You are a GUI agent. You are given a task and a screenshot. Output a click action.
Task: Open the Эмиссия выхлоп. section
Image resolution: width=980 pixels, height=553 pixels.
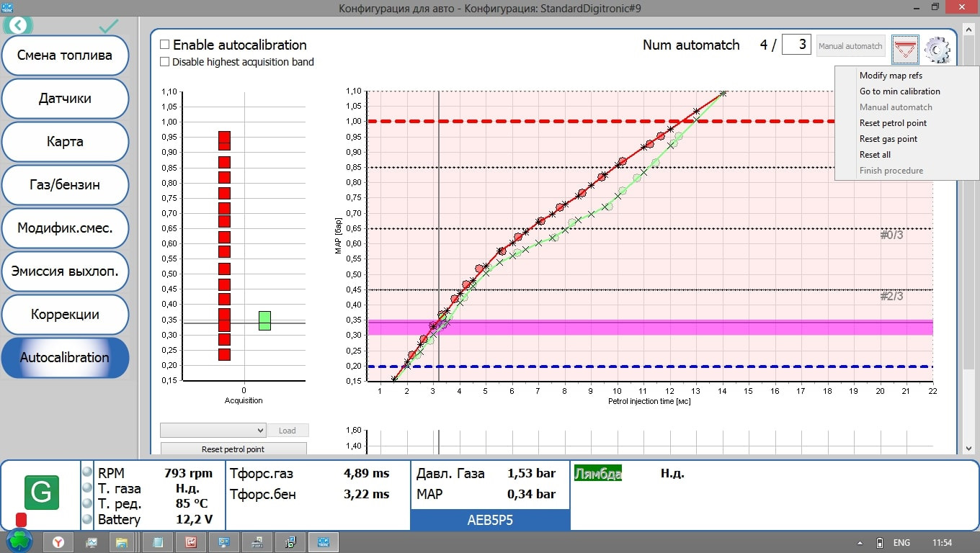tap(65, 271)
